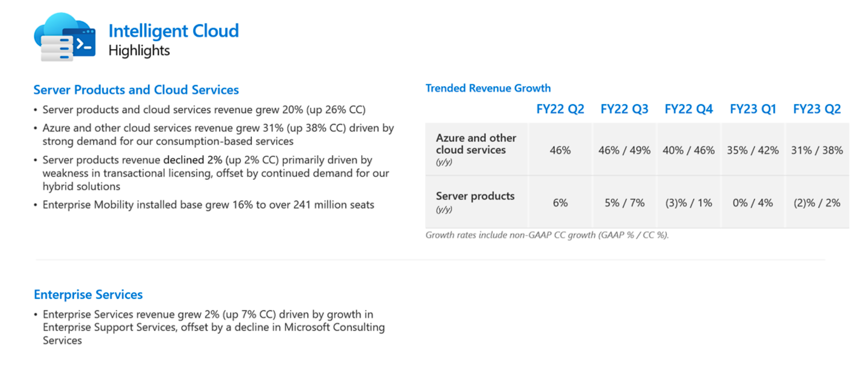Select the FY22 Q3 column header
Screen dimensions: 868x366
624,109
